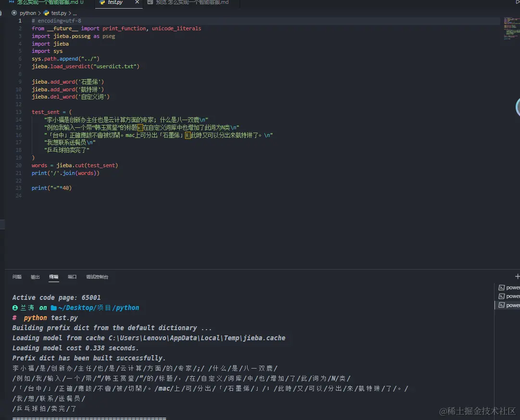This screenshot has height=420, width=520.
Task: Click the "words = jieba.cut(test_sent)" line
Action: click(74, 165)
